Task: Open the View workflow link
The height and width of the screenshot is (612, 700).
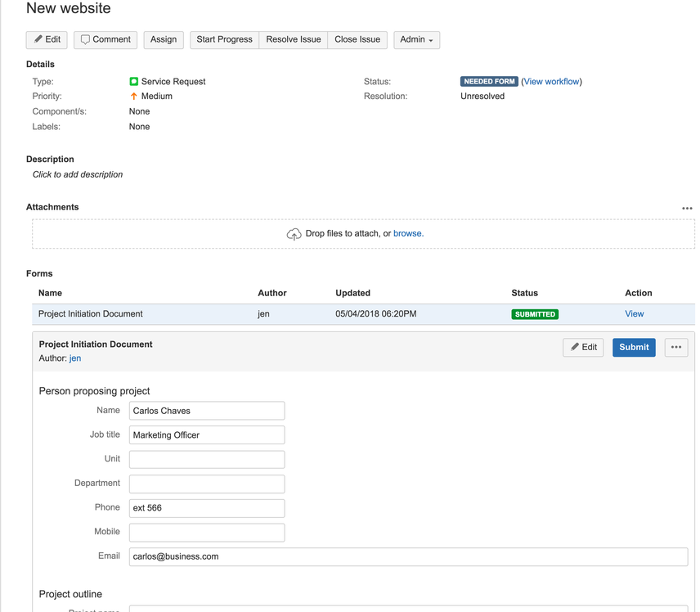Action: tap(552, 82)
